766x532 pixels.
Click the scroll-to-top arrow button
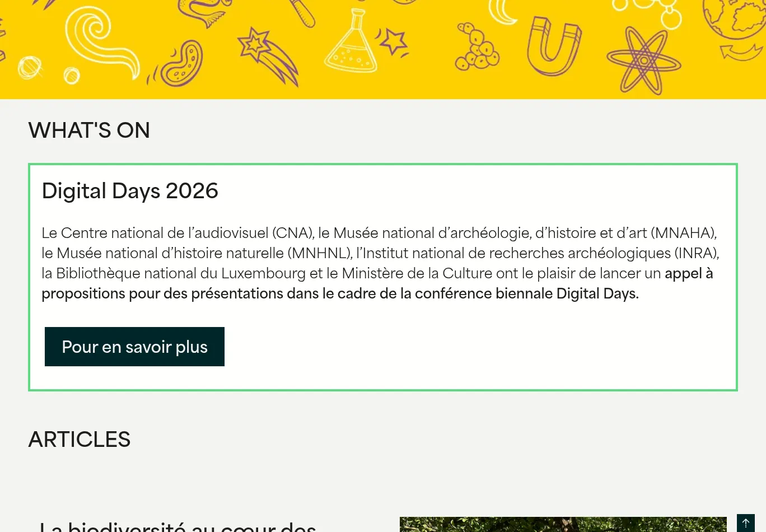(746, 522)
